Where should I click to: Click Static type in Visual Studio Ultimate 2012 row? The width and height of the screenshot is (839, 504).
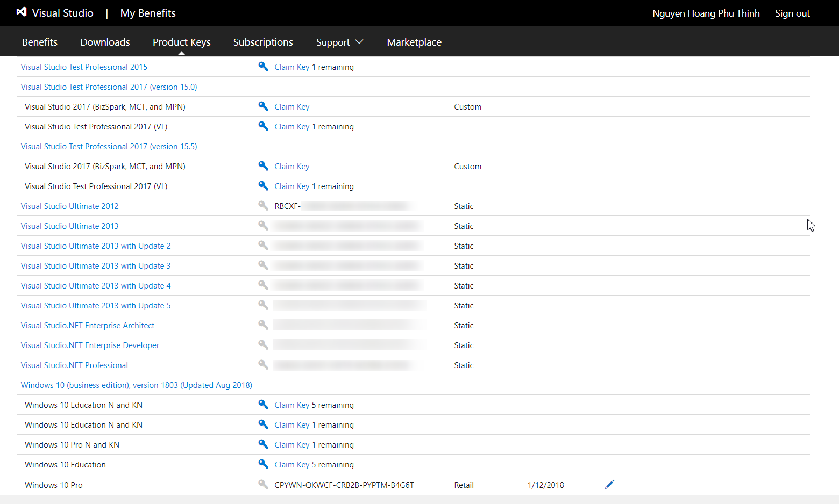(x=464, y=206)
